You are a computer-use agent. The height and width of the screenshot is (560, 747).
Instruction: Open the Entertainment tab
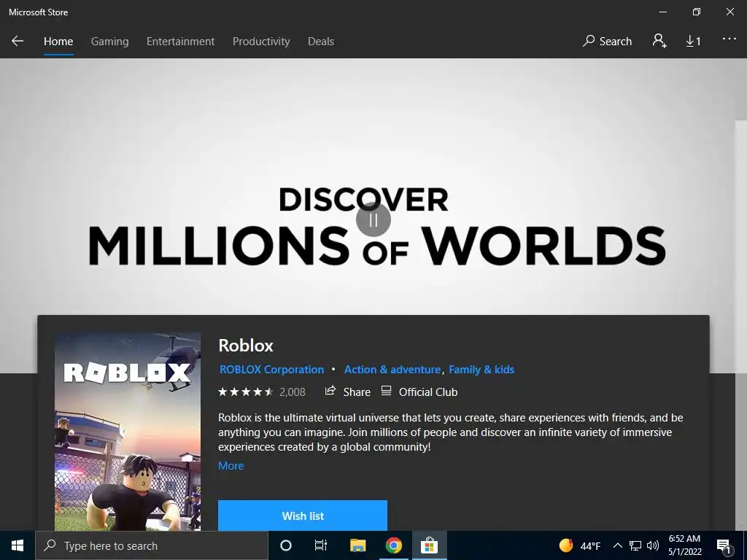[x=181, y=42]
